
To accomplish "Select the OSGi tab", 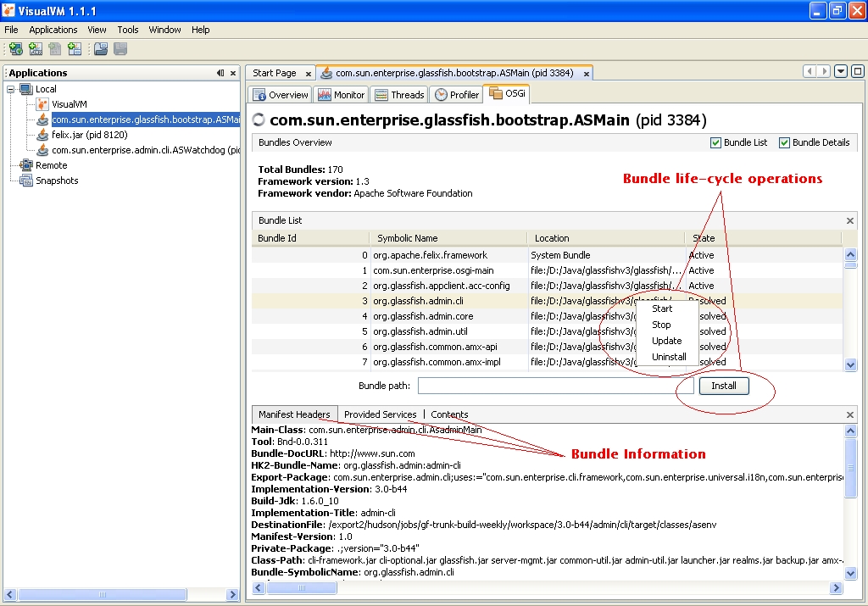I will pos(507,93).
